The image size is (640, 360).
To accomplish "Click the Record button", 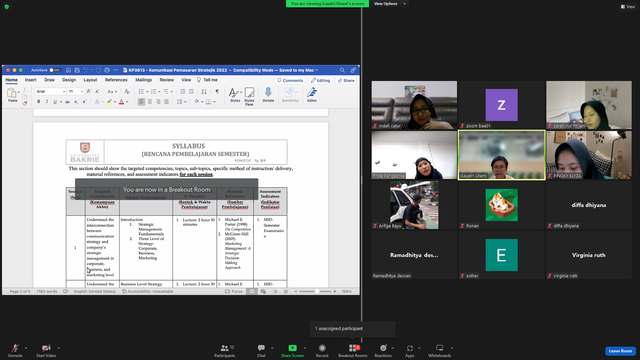I will (322, 350).
